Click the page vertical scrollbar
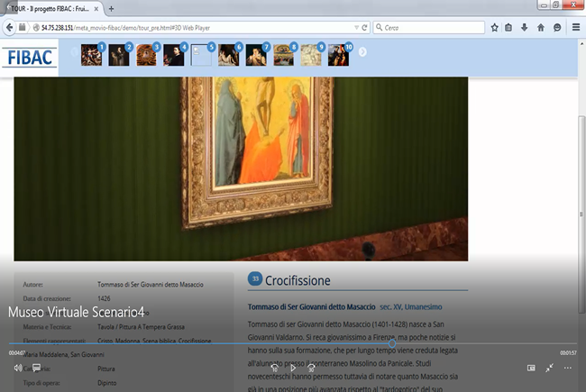This screenshot has width=586, height=392. tap(581, 214)
